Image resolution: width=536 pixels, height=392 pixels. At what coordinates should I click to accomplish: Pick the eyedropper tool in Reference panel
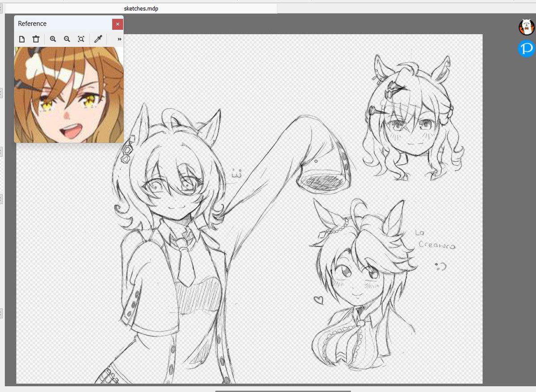(98, 39)
